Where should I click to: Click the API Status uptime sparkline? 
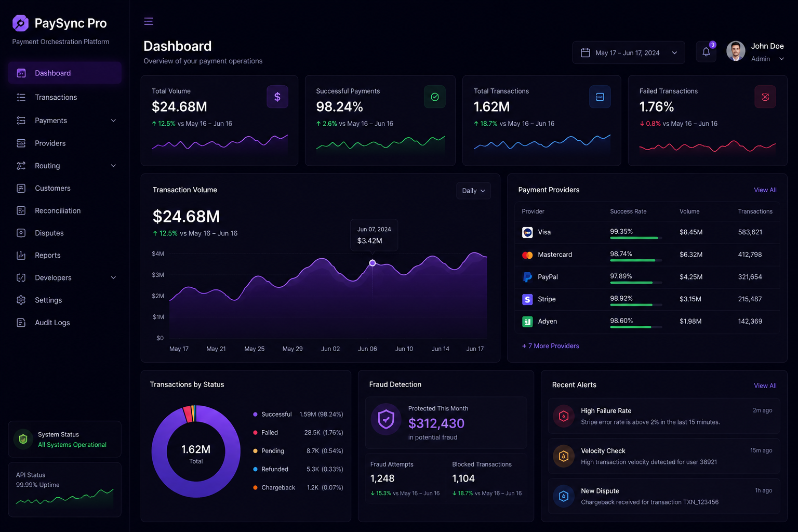click(64, 497)
